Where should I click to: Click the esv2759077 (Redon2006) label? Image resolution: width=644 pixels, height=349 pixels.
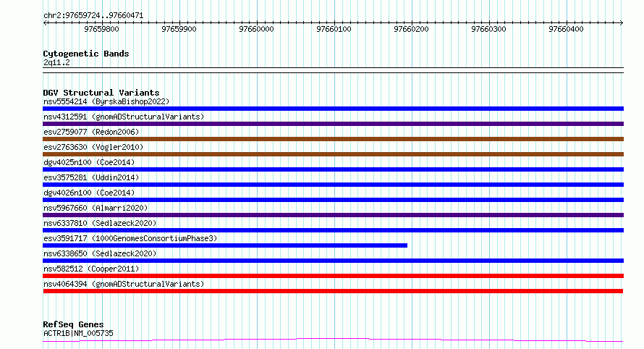(91, 132)
